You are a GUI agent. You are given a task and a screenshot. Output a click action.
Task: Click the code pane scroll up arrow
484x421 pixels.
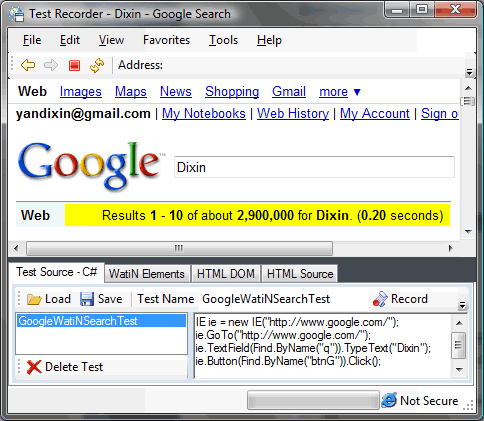coord(459,323)
